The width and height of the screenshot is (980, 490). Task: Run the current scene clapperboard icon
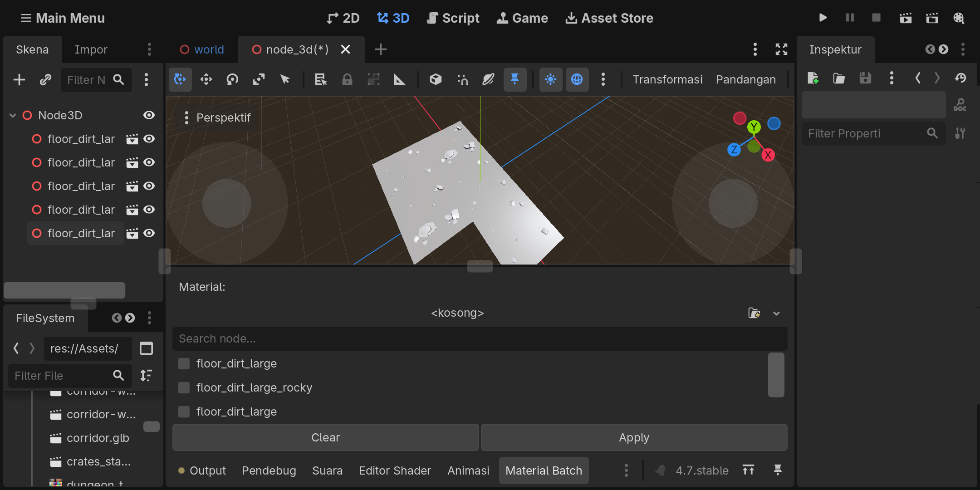(x=906, y=18)
